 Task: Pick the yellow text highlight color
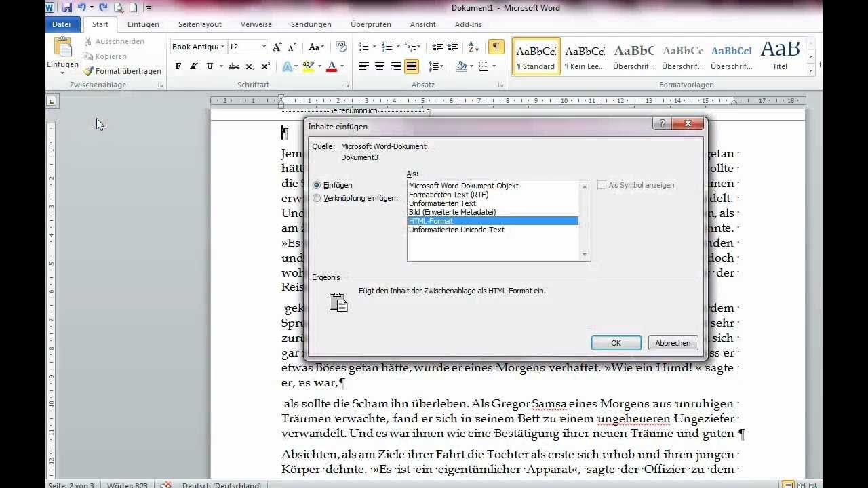(308, 66)
